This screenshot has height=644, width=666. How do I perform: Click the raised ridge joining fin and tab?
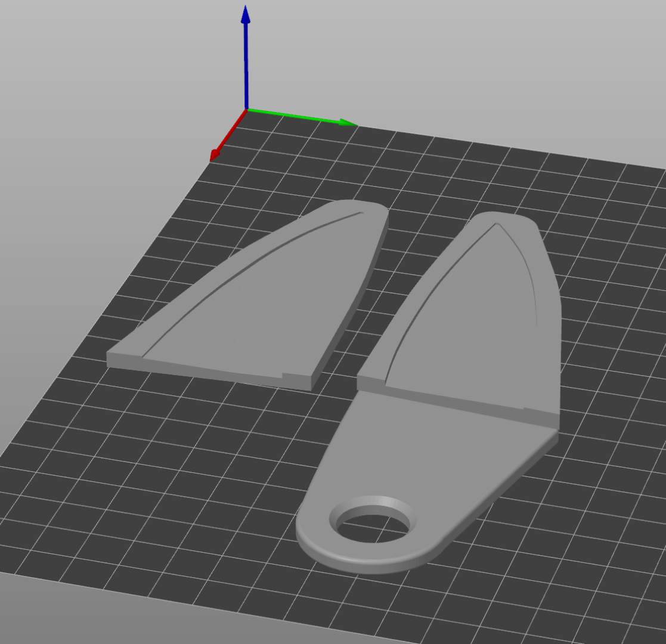click(453, 401)
